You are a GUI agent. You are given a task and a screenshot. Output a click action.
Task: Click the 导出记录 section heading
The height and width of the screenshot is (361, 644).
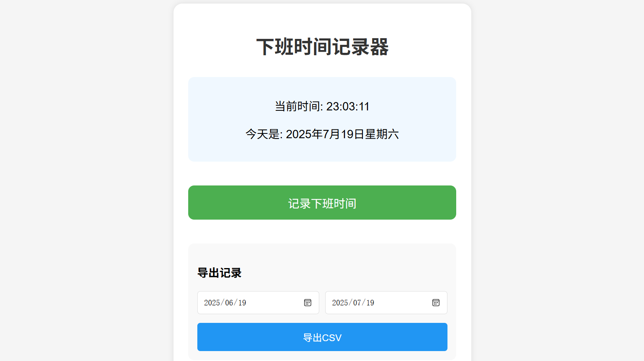[220, 273]
